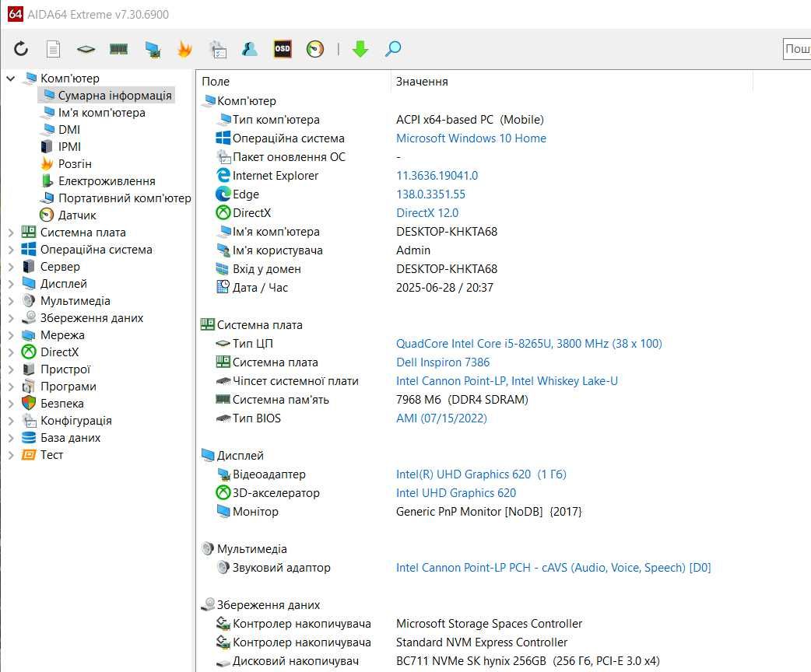The width and height of the screenshot is (811, 672).
Task: Open the OSD panel icon
Action: (283, 49)
